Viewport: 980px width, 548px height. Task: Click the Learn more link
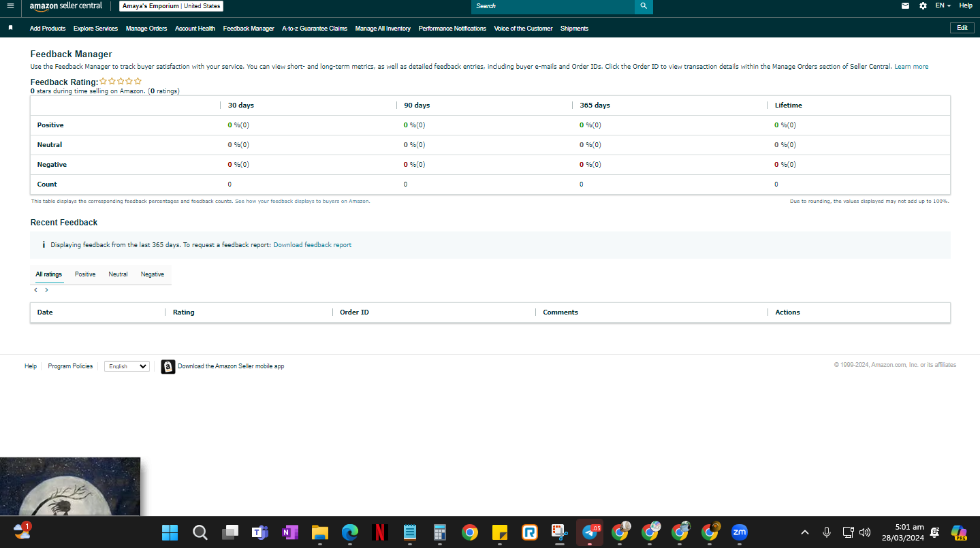(x=911, y=67)
